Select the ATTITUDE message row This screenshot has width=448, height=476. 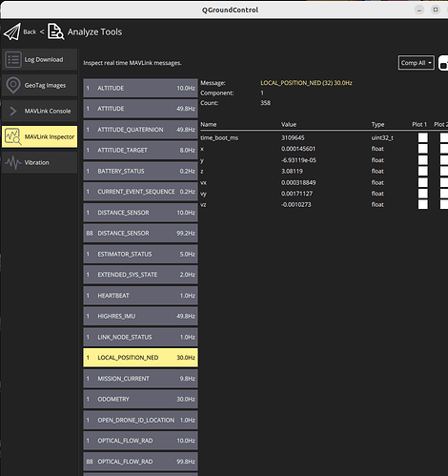coord(140,109)
